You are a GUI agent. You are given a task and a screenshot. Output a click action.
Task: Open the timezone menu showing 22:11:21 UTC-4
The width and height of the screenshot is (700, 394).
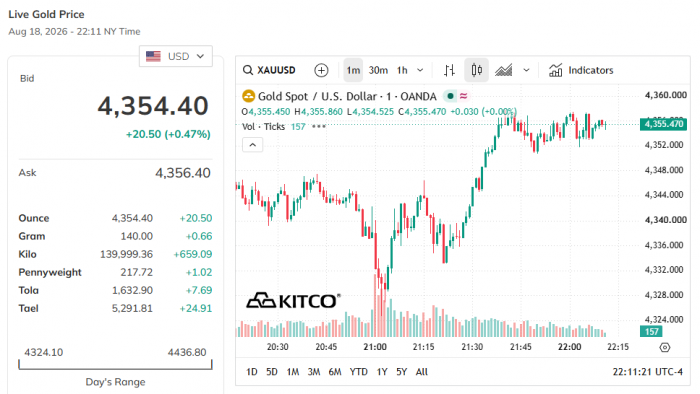click(647, 372)
